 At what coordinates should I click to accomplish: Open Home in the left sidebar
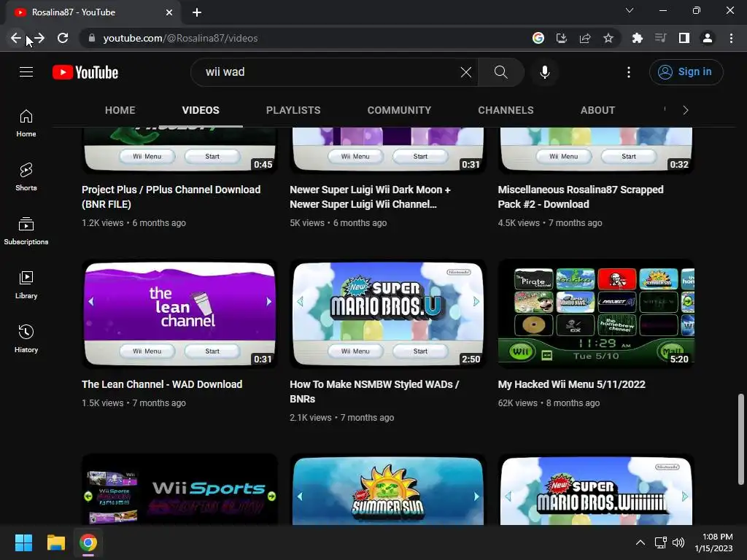26,123
